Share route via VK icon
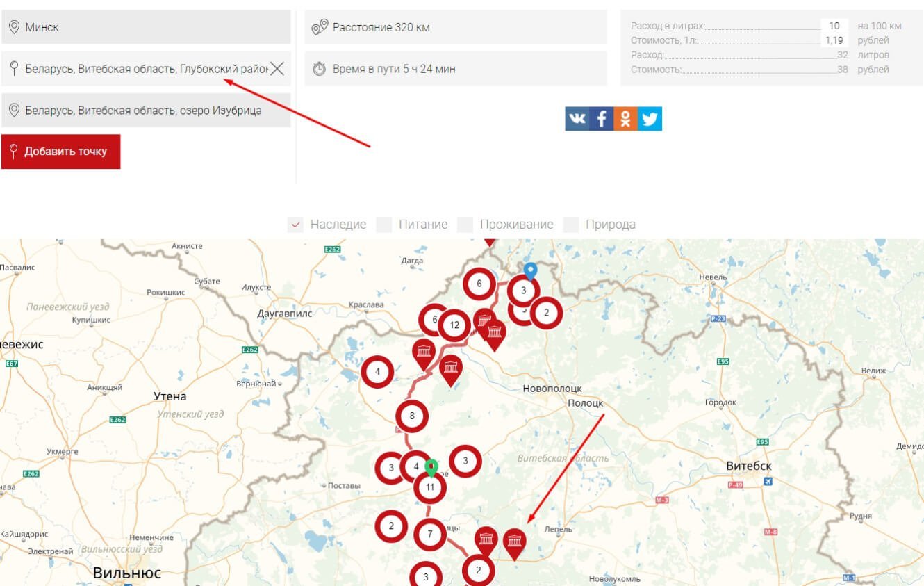Viewport: 924px width, 586px height. point(577,119)
